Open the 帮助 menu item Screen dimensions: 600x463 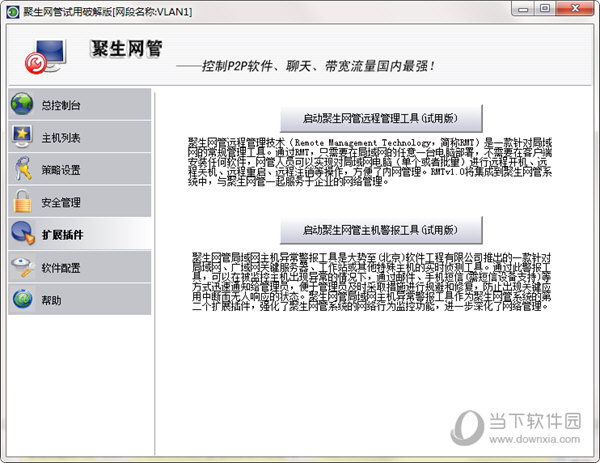coord(80,299)
